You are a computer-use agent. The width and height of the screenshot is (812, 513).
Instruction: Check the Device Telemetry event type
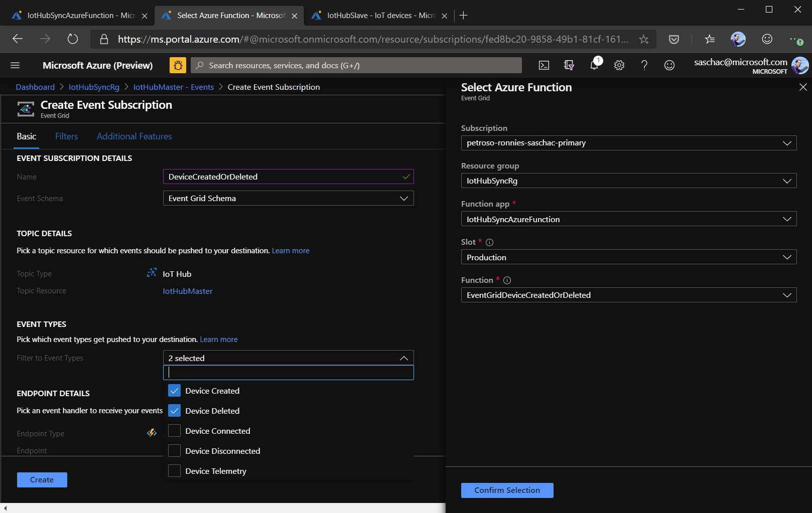coord(174,471)
